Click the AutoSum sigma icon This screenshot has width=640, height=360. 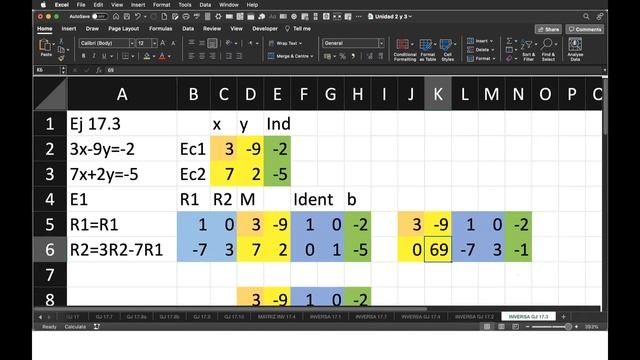point(509,41)
